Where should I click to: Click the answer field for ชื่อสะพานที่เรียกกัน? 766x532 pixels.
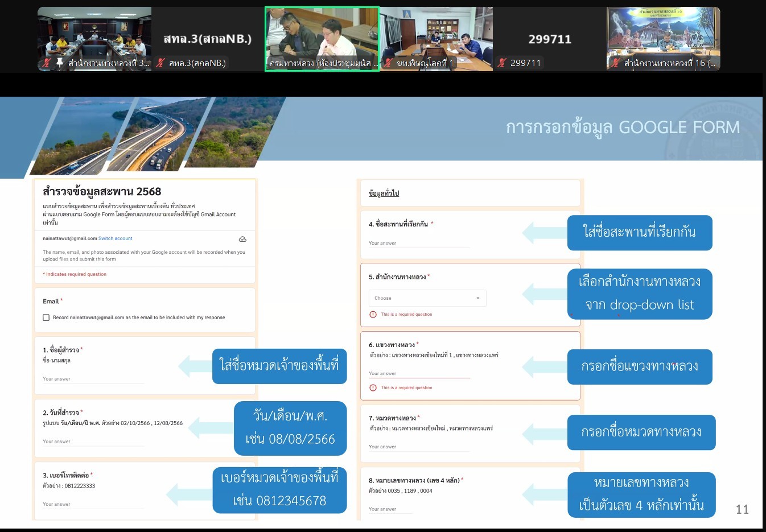point(419,244)
